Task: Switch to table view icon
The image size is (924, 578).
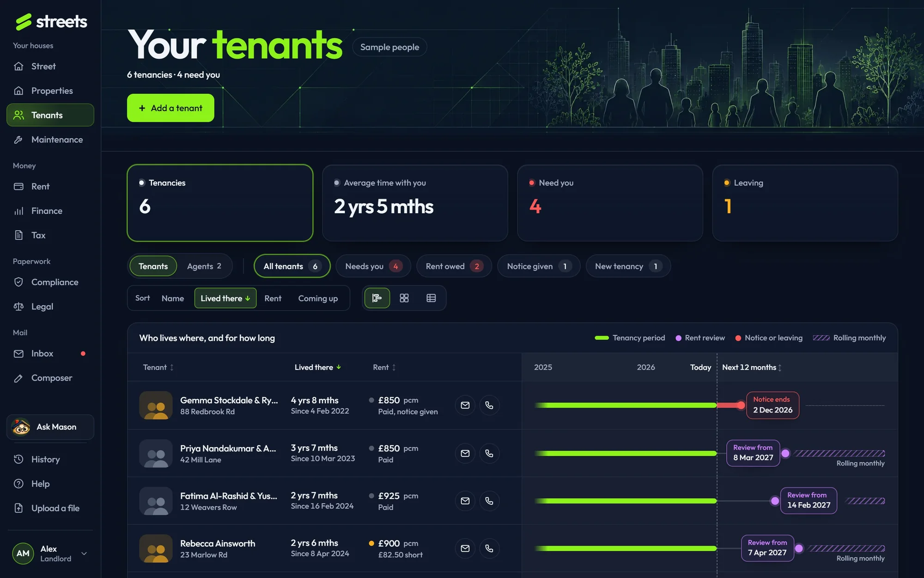Action: coord(431,298)
